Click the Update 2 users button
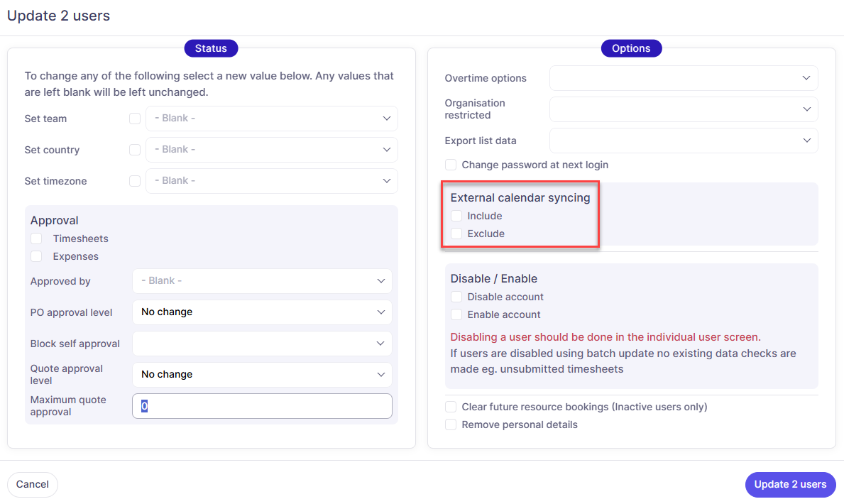Viewport: 844px width, 504px height. point(790,485)
